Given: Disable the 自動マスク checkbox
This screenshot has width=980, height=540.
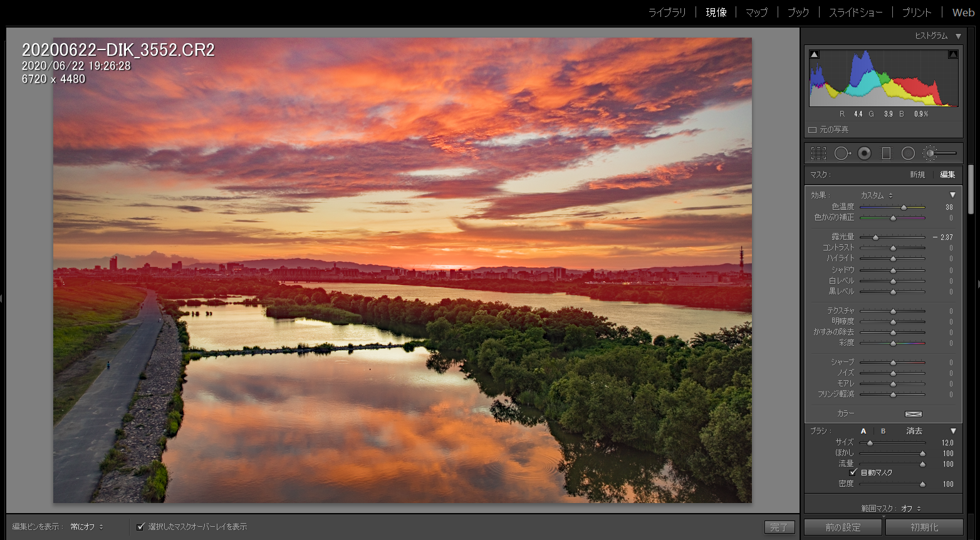Looking at the screenshot, I should [x=853, y=472].
